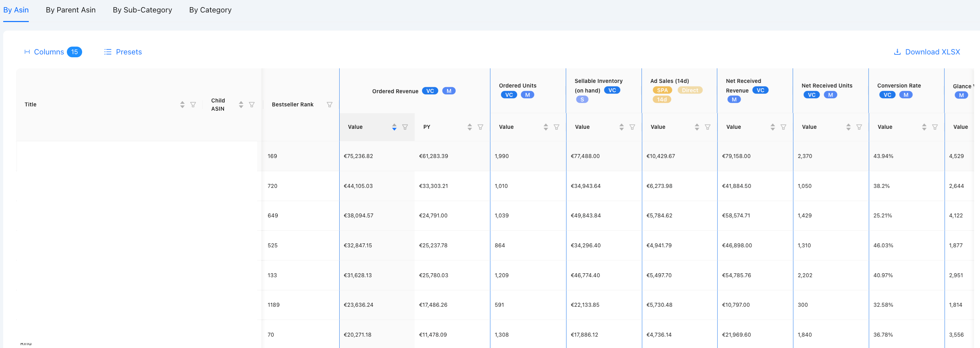980x348 pixels.
Task: Toggle VC badge on Sellable Inventory
Action: click(612, 90)
